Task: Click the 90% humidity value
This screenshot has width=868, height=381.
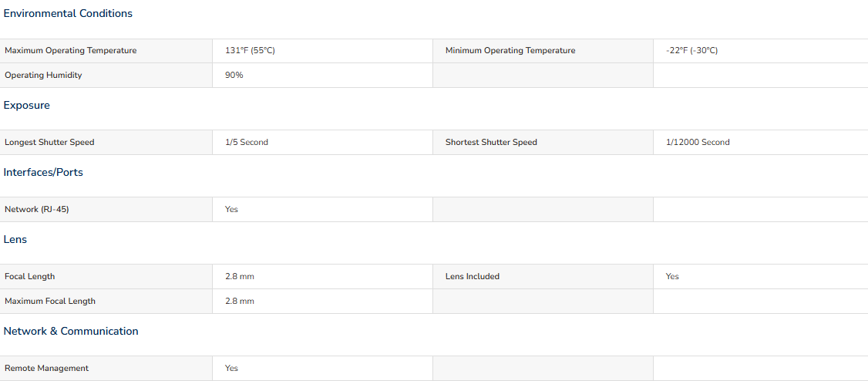Action: pyautogui.click(x=234, y=76)
